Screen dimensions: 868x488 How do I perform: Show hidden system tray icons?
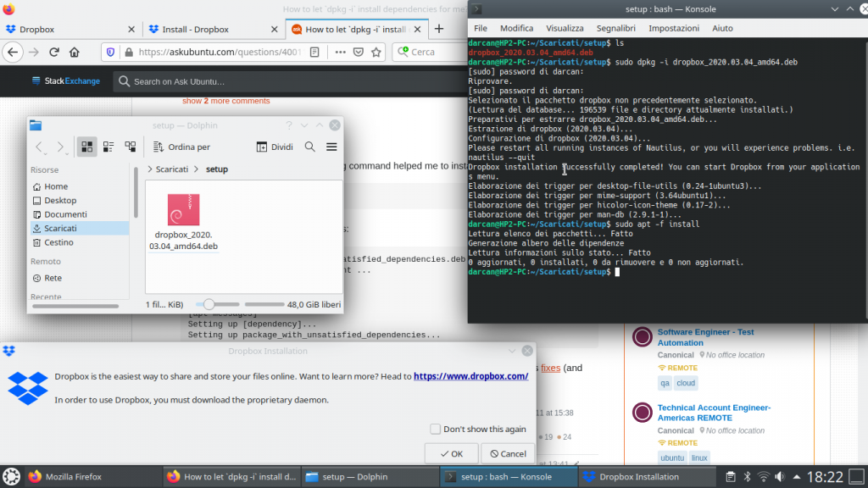pyautogui.click(x=797, y=476)
